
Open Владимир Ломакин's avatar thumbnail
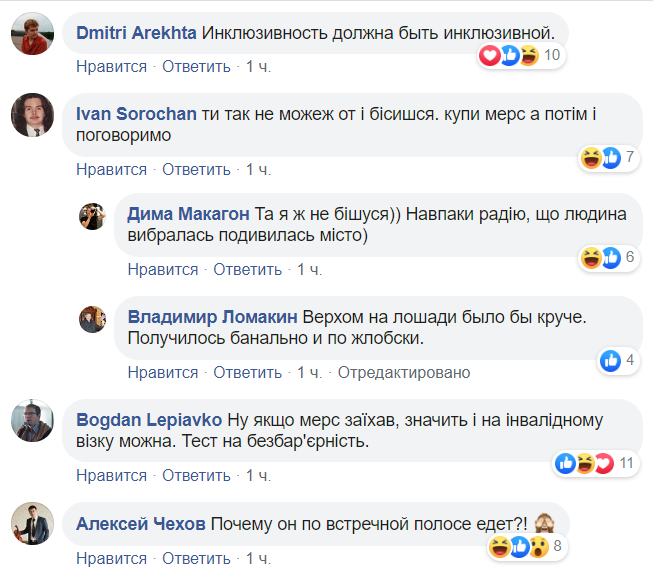tap(93, 318)
